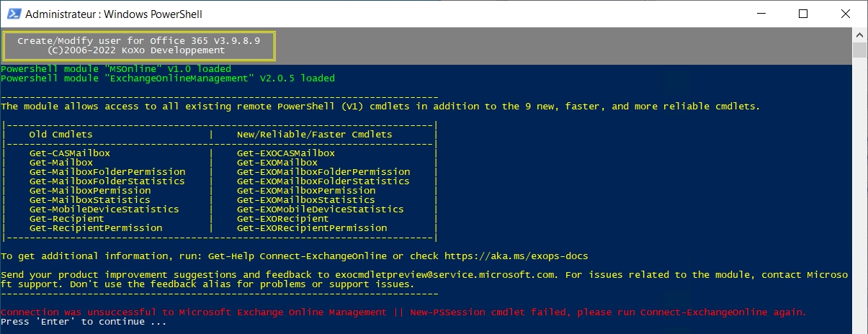Click the vertical scrollbar track below thumb
868x334 pixels.
[x=859, y=194]
